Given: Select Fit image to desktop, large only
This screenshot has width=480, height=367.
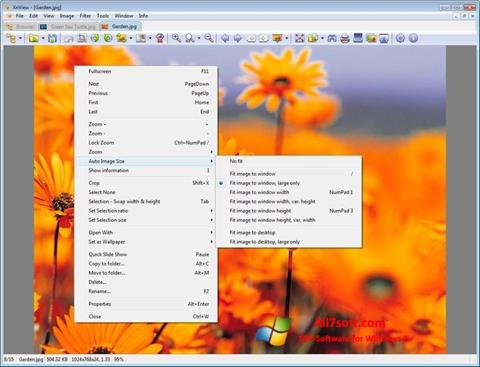Looking at the screenshot, I should tap(289, 242).
